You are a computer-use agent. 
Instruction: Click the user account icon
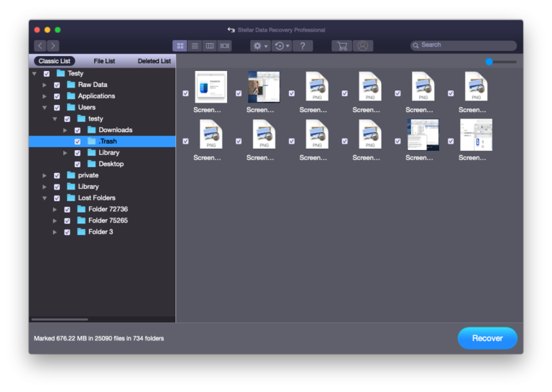(x=362, y=46)
